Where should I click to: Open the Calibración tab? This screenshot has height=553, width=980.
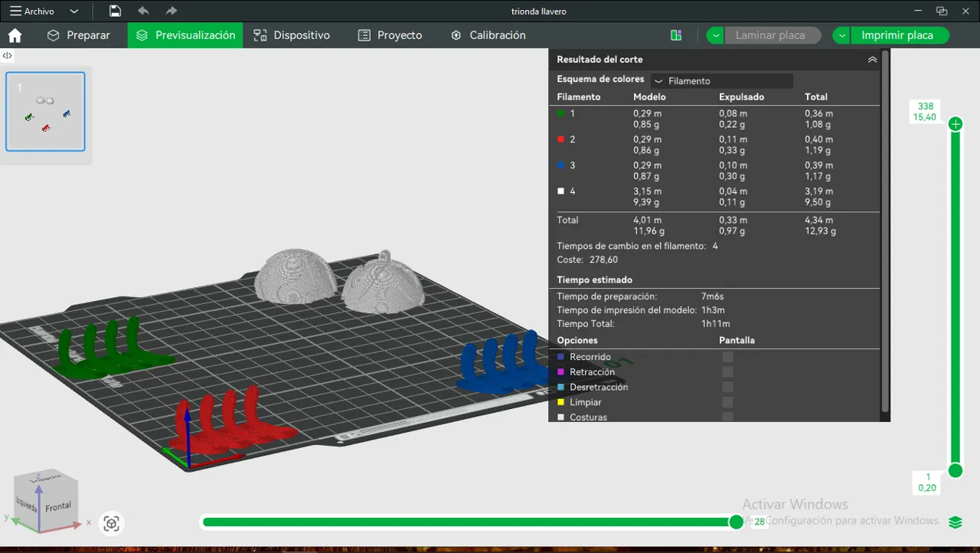point(488,35)
